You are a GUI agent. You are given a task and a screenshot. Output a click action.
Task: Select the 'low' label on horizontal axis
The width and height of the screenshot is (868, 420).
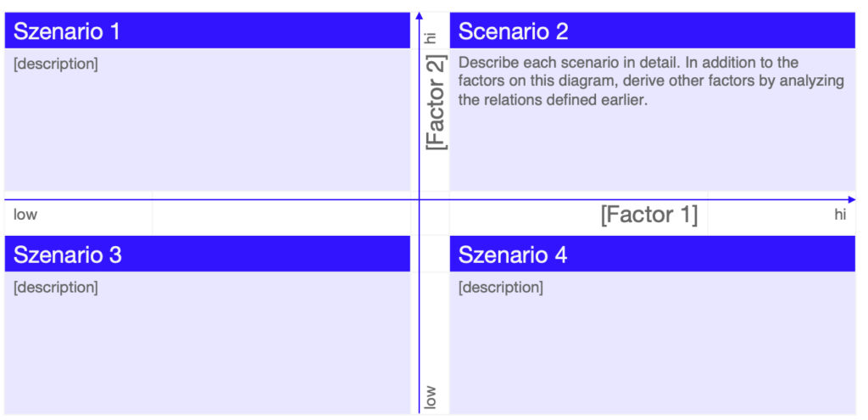pyautogui.click(x=25, y=215)
